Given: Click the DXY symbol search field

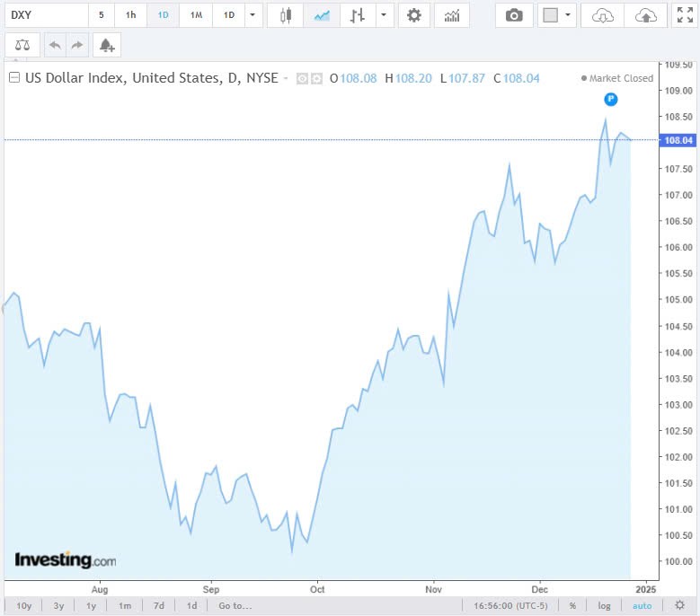Looking at the screenshot, I should [47, 15].
